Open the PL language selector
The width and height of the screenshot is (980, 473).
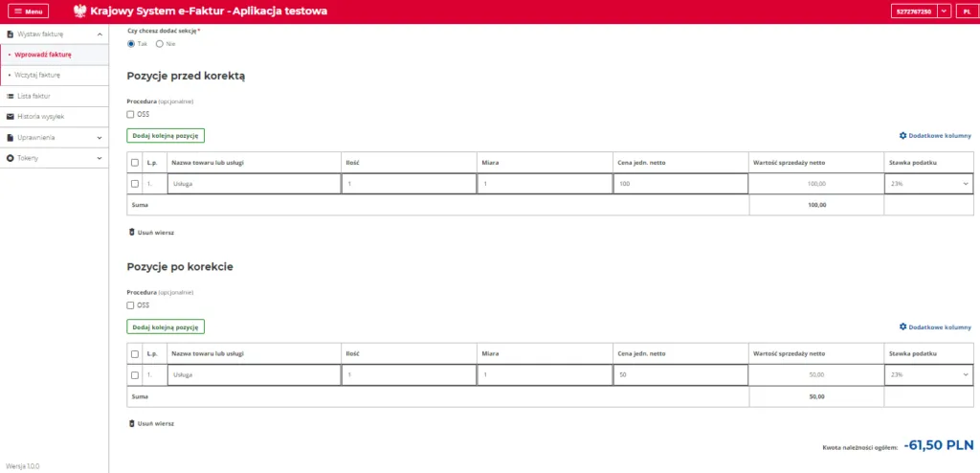point(967,11)
